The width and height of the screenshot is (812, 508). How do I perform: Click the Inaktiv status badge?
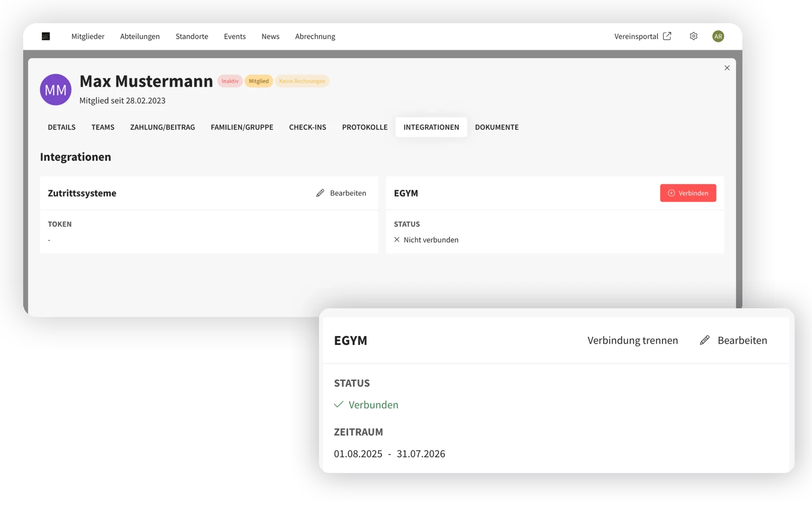[x=230, y=81]
